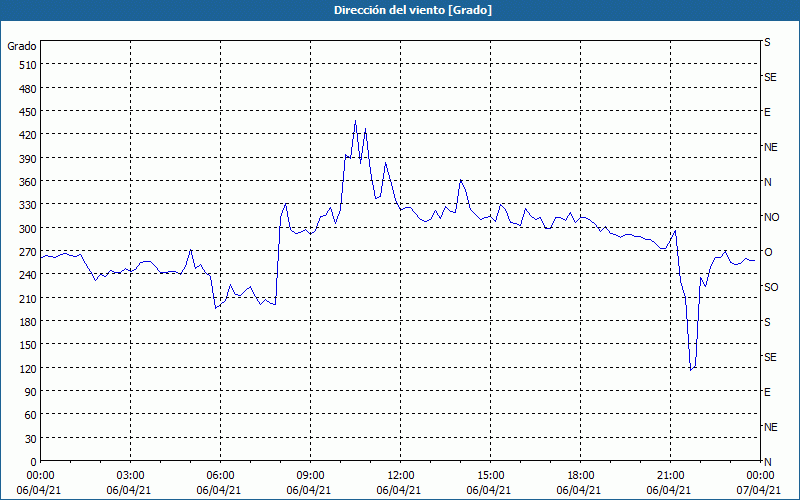Select the 'E' compass label at 90 degrees
This screenshot has height=500, width=800.
point(767,392)
